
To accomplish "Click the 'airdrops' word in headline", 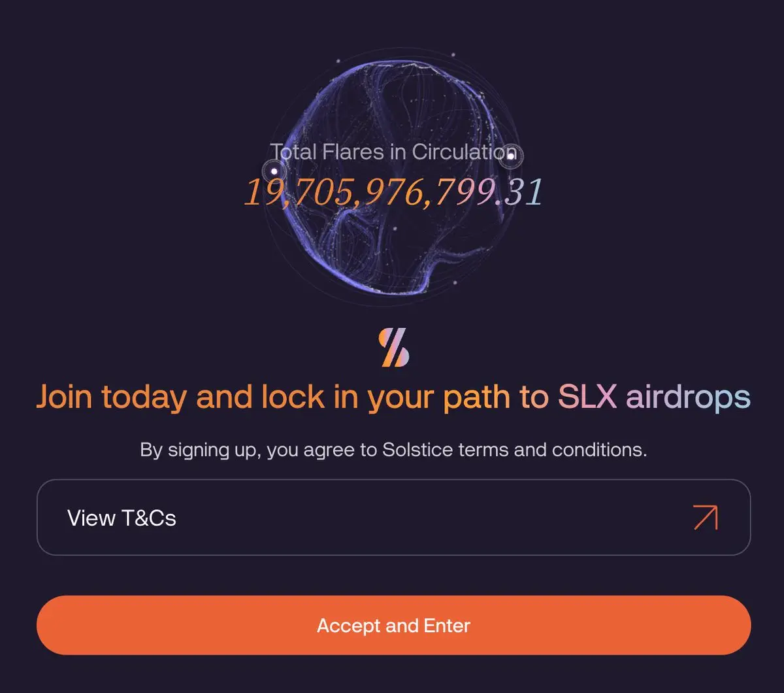I will [688, 397].
